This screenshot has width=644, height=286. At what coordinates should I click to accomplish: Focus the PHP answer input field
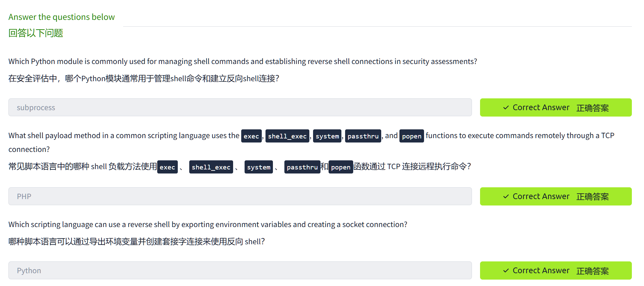click(x=240, y=196)
